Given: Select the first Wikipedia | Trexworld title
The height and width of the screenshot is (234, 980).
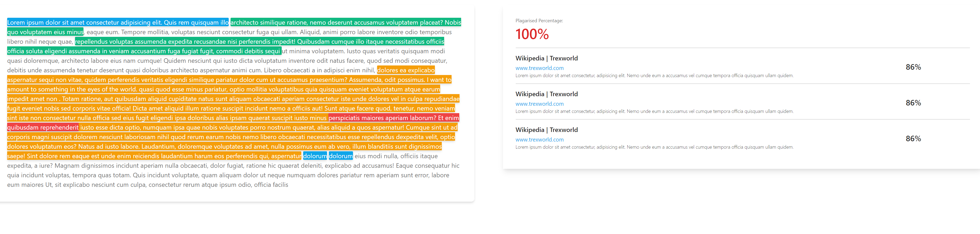Looking at the screenshot, I should [x=546, y=58].
